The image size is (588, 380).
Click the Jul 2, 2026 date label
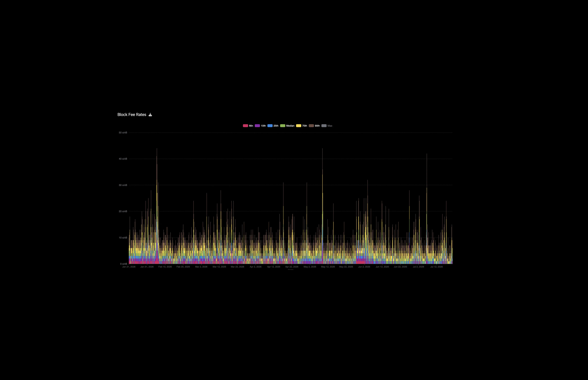tap(418, 267)
